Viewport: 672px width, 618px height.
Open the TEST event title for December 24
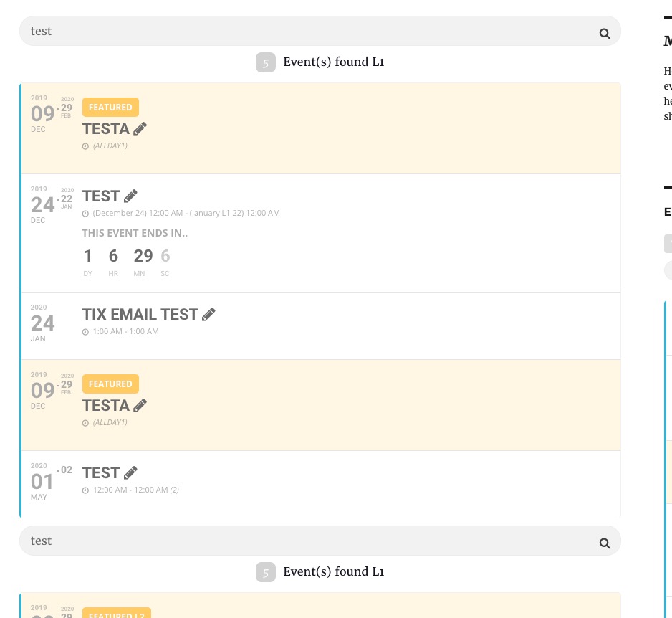pos(101,196)
